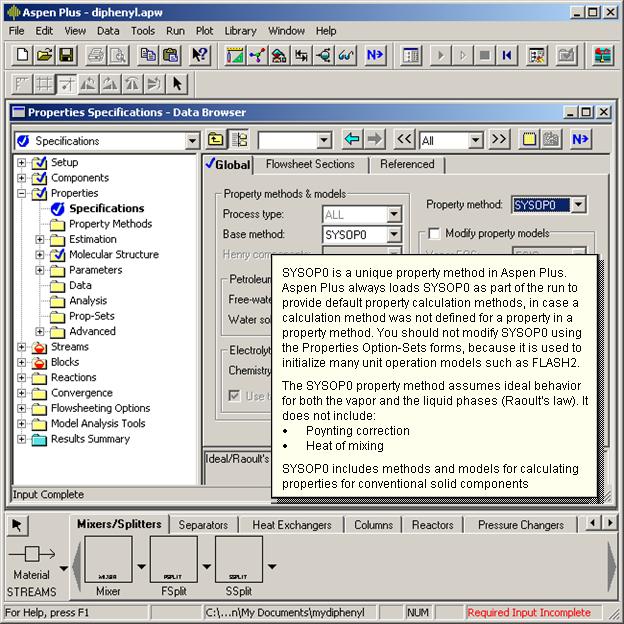The image size is (624, 624).
Task: Open the Base method dropdown
Action: [394, 235]
